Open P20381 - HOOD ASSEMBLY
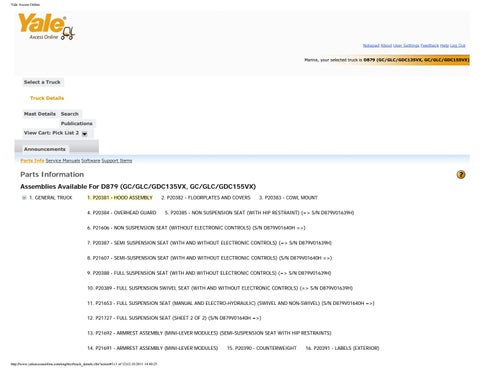Viewport: 480px width, 371px height. pyautogui.click(x=120, y=198)
